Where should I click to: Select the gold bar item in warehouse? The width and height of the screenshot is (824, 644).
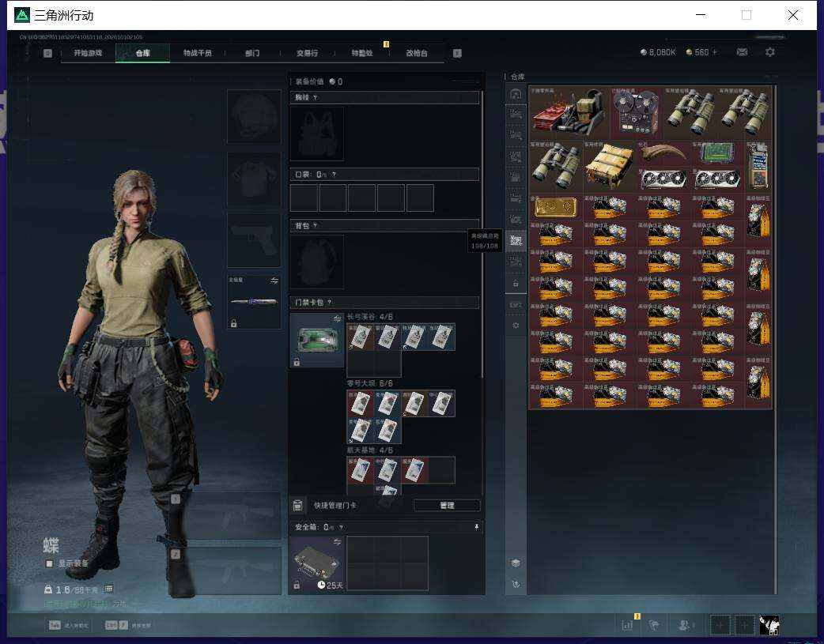[x=555, y=206]
